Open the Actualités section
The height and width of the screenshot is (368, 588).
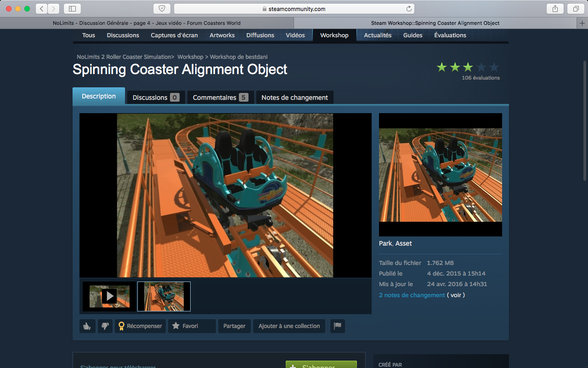(378, 35)
